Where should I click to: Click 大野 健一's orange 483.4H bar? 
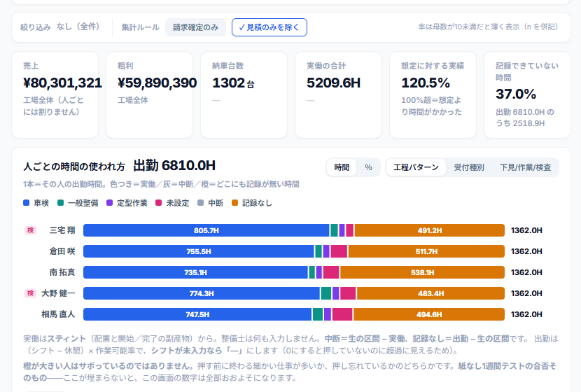click(x=430, y=293)
